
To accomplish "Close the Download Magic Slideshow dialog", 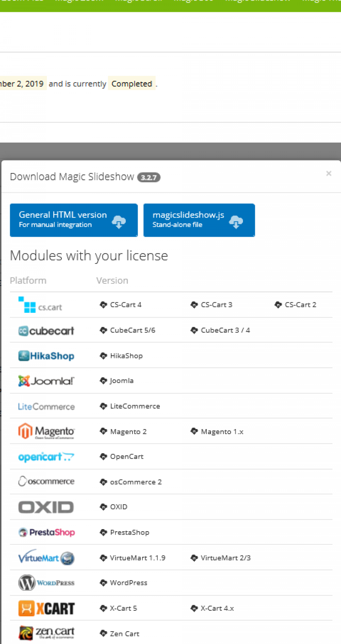I will point(329,173).
